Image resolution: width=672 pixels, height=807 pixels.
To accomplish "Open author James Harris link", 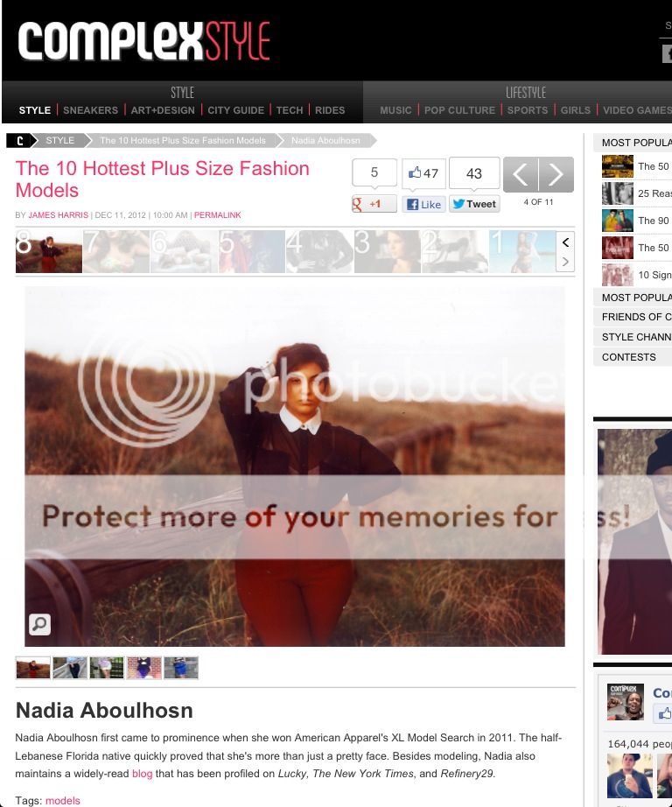I will coord(58,215).
